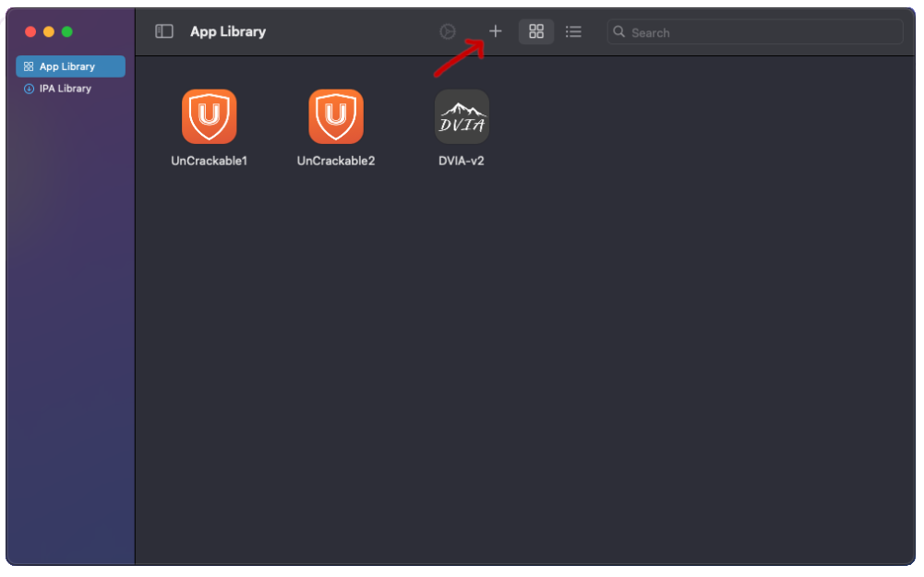Click the magnifying glass search icon
This screenshot has height=577, width=924.
click(619, 32)
